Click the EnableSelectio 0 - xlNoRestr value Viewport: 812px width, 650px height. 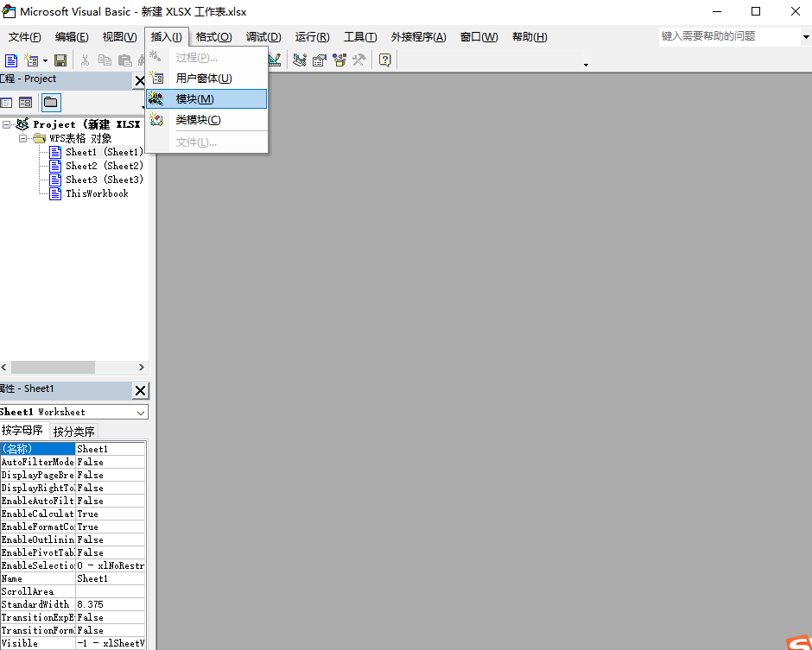[110, 565]
